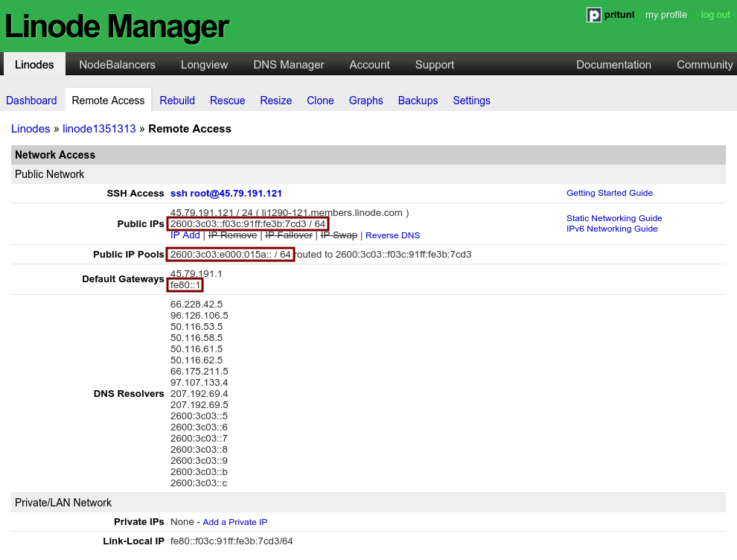Click the DNS resolver 50.116.58.5
Screen dimensions: 737x560
[x=197, y=338]
